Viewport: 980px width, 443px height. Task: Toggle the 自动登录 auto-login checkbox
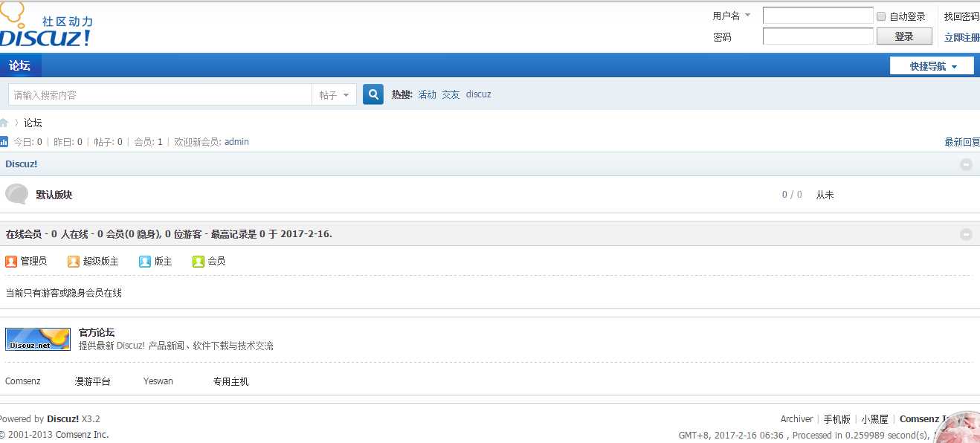pos(881,16)
